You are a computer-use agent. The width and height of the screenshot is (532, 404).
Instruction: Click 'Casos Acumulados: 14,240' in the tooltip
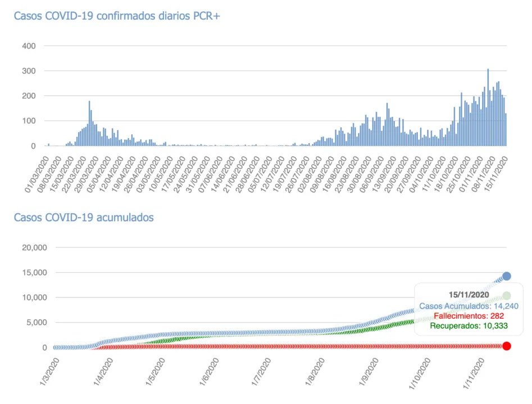pyautogui.click(x=468, y=306)
